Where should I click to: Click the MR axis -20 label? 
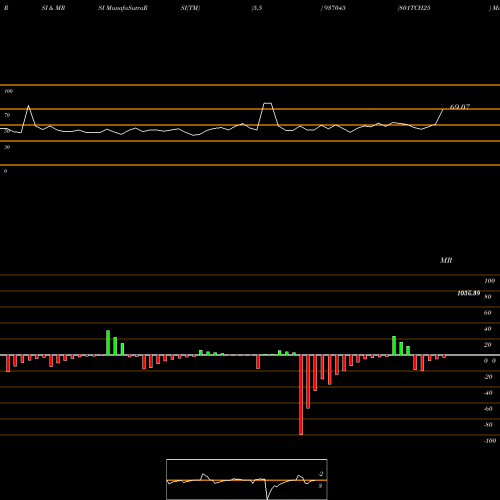(x=488, y=377)
